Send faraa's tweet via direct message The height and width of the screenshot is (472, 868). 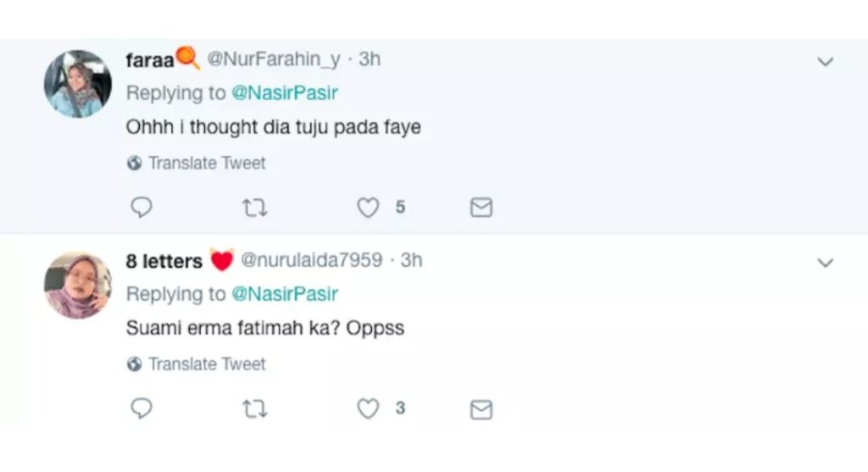[481, 208]
